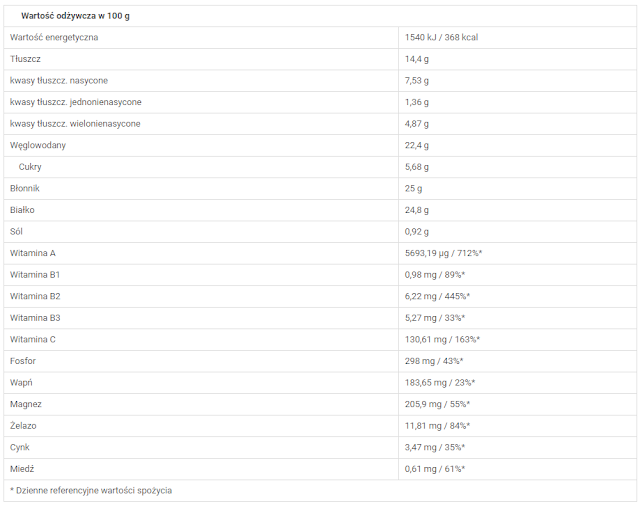Click 'kwasy tłuszcz. nasycone' label
Screen dimensions: 640x506
tap(59, 80)
